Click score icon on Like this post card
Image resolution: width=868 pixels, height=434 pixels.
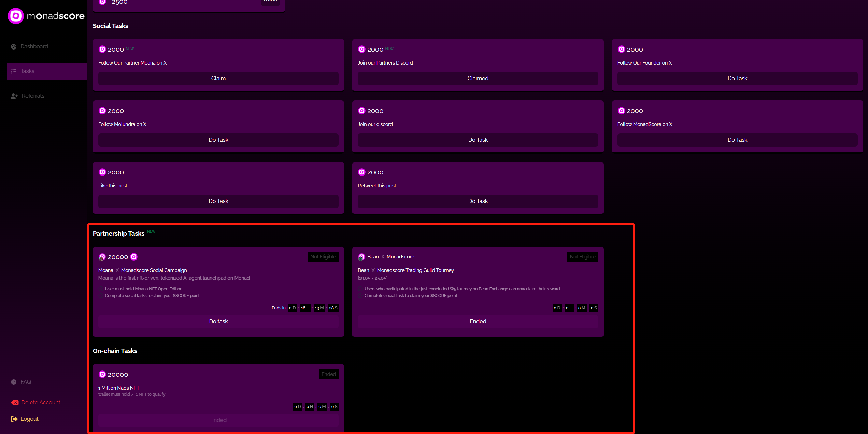point(102,172)
